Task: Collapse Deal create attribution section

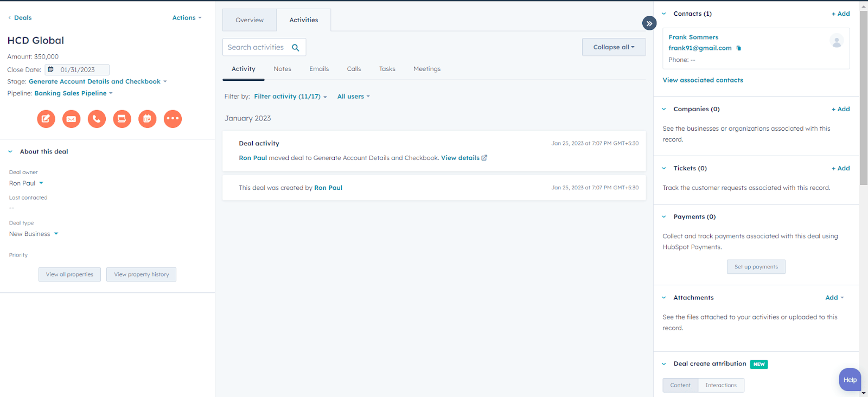Action: 664,364
